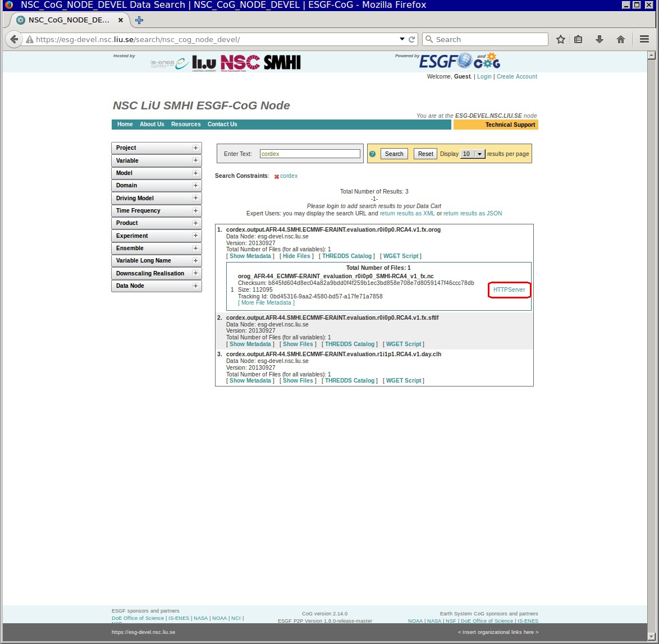Expand the Ensemble facet
This screenshot has width=659, height=644.
195,249
